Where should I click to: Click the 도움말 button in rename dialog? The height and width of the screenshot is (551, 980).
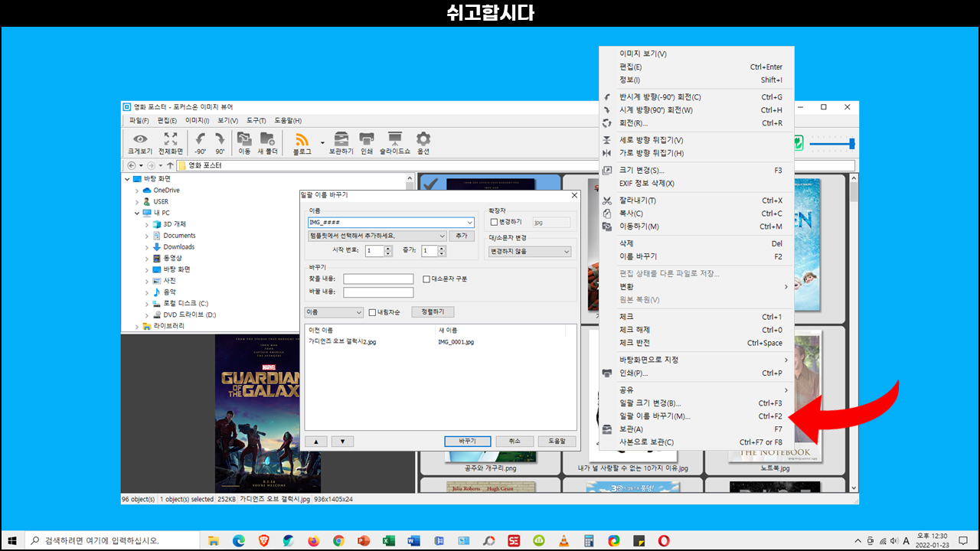pos(557,442)
